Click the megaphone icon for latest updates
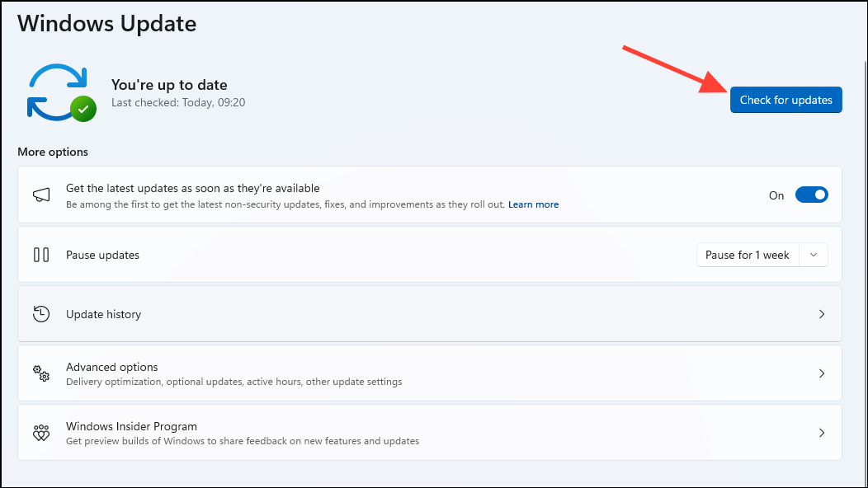This screenshot has height=488, width=868. 41,195
